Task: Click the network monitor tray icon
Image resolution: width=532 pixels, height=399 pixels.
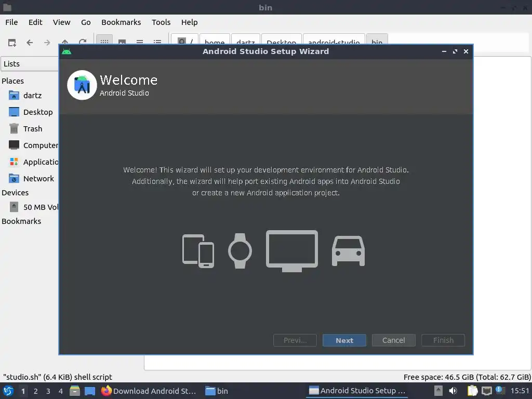Action: coord(486,391)
